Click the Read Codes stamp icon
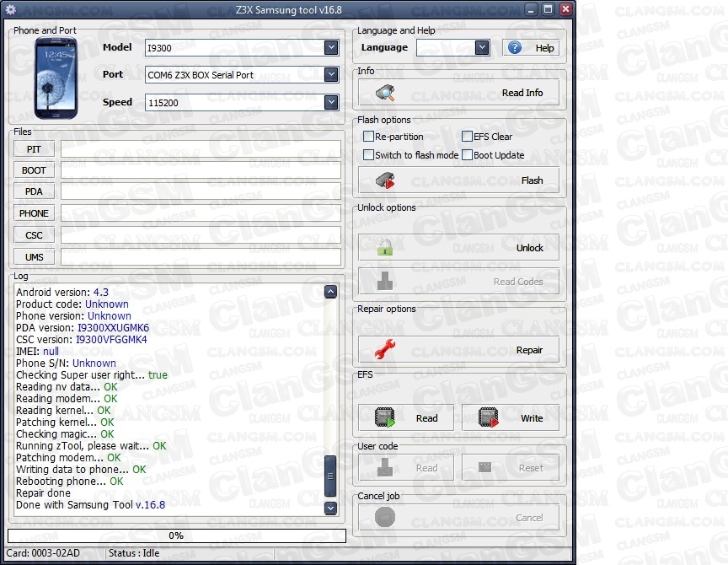 coord(385,282)
